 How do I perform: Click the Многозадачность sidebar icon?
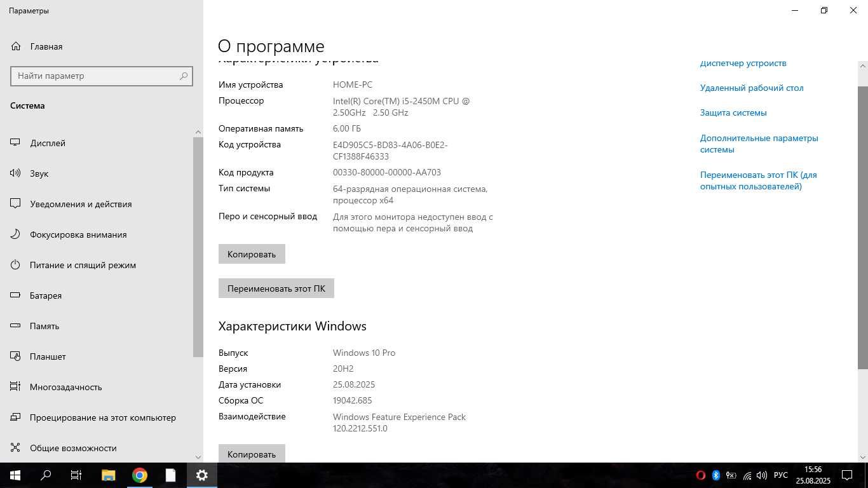coord(16,387)
